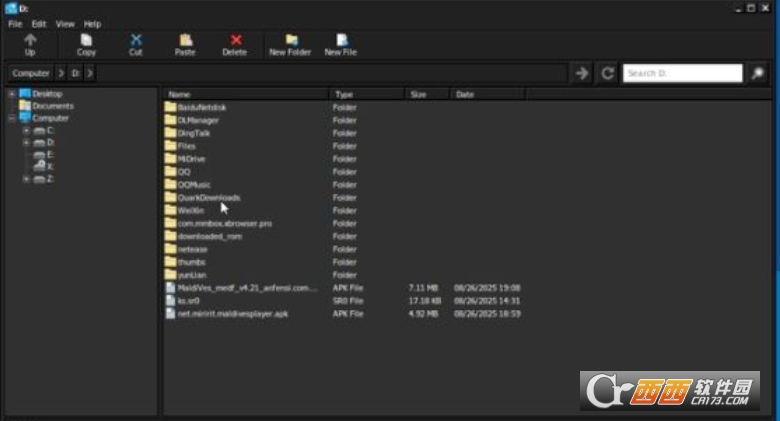Image resolution: width=780 pixels, height=421 pixels.
Task: Click the Computer breadcrumb button
Action: tap(31, 73)
